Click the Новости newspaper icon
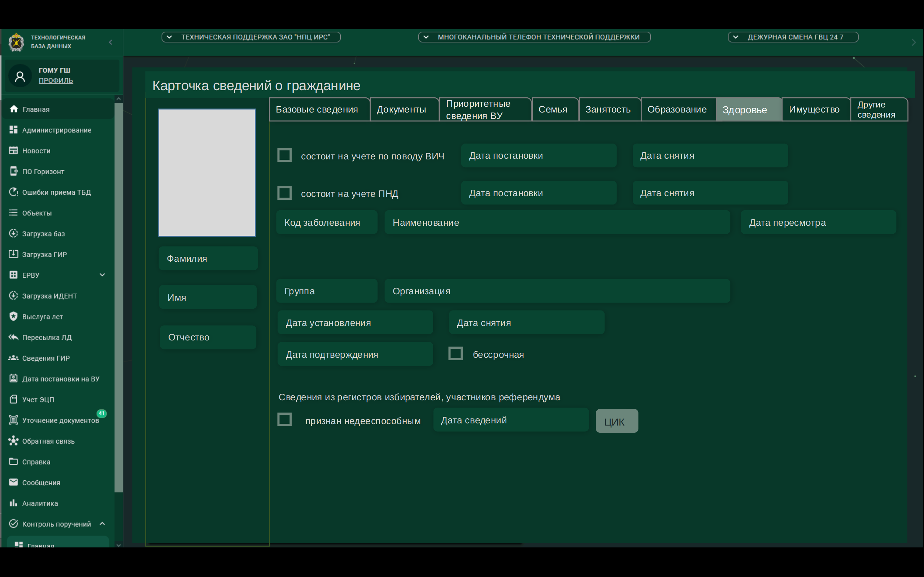Viewport: 924px width, 577px height. click(x=14, y=150)
